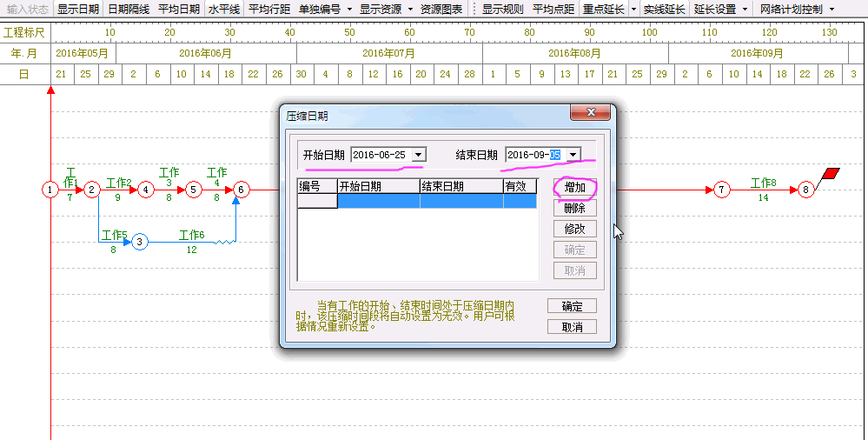The height and width of the screenshot is (440, 868).
Task: Click the 工作5 task label
Action: 114,235
